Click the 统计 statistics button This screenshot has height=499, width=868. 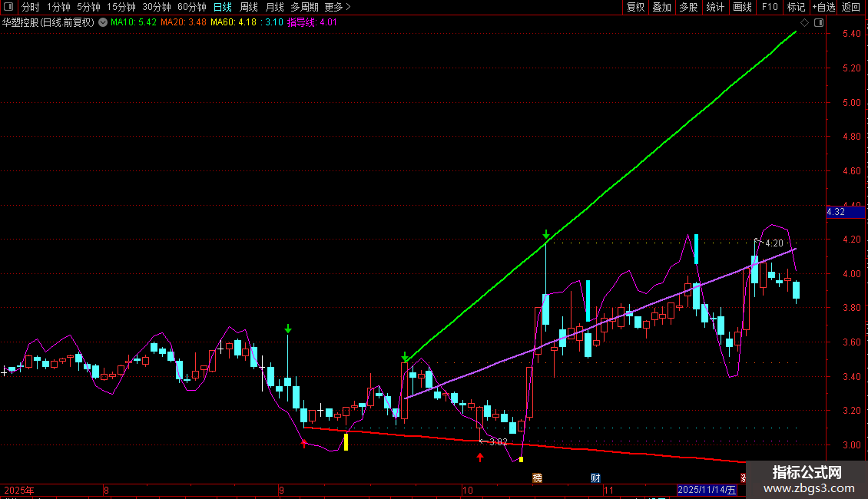[715, 7]
